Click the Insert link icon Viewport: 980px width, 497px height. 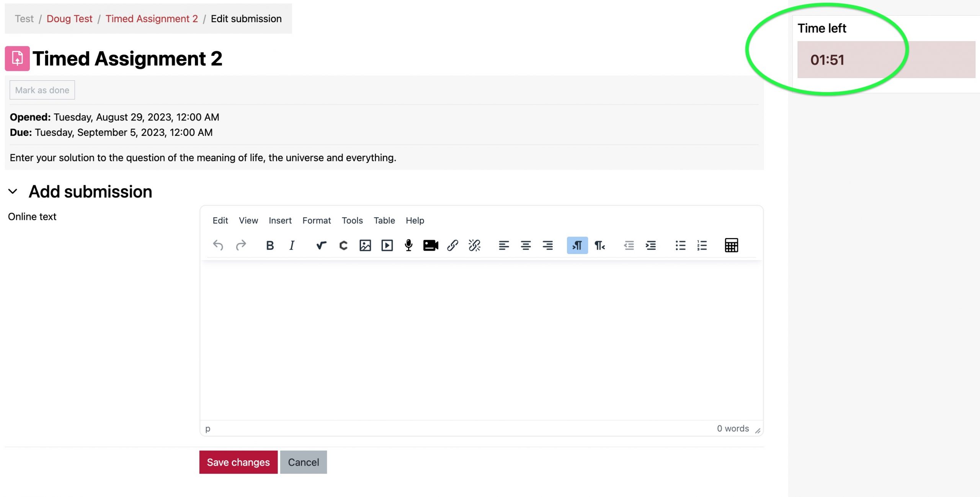pos(452,245)
